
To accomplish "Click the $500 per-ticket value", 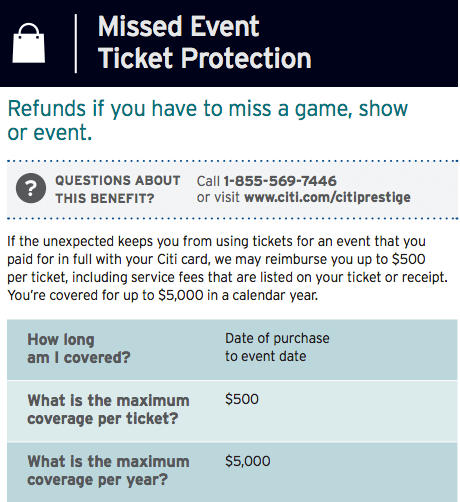I will point(242,399).
